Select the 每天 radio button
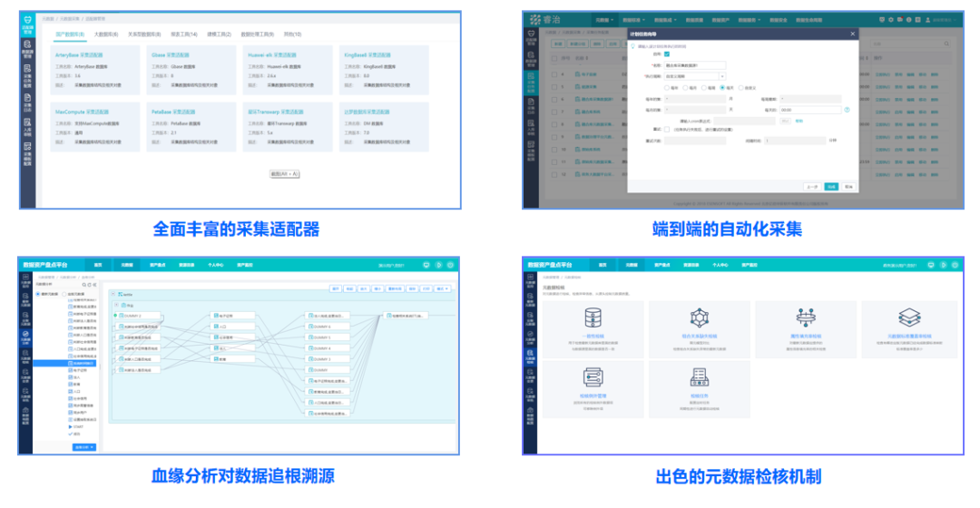The width and height of the screenshot is (980, 508). pos(722,88)
